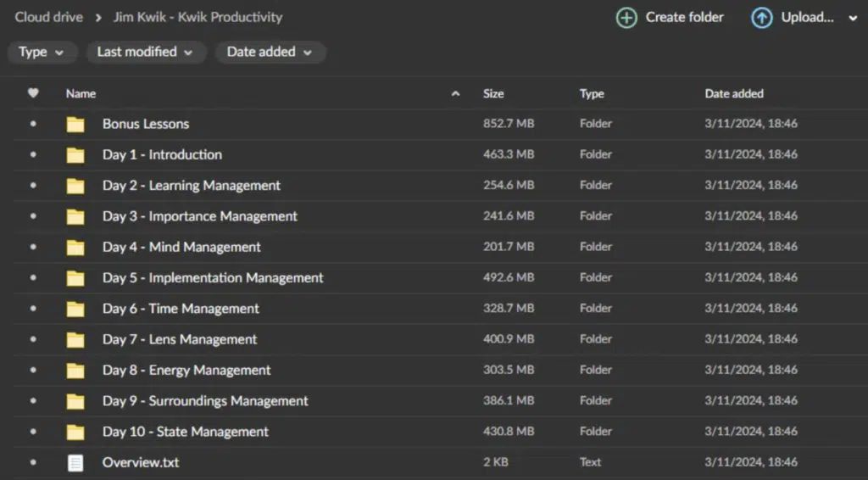Open the Day 3 - Importance Management folder icon

75,217
